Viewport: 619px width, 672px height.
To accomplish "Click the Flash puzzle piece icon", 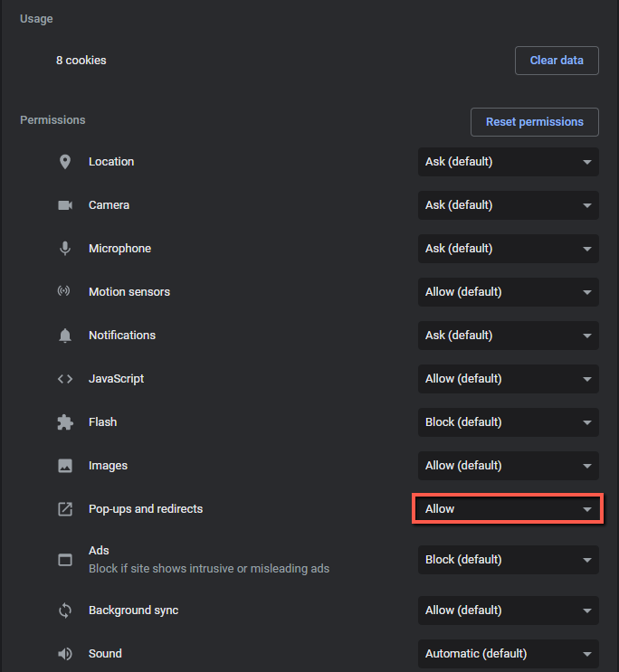I will coord(65,422).
